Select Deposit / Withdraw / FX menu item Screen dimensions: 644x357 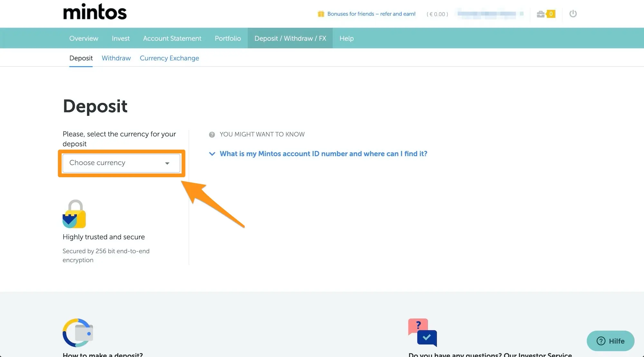coord(290,38)
